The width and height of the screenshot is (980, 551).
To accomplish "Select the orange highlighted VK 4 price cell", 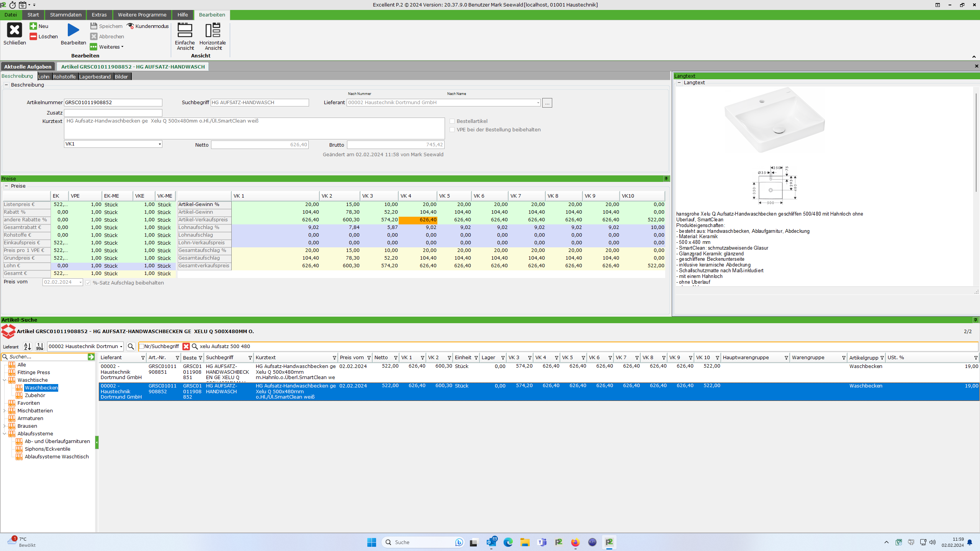I will tap(418, 220).
